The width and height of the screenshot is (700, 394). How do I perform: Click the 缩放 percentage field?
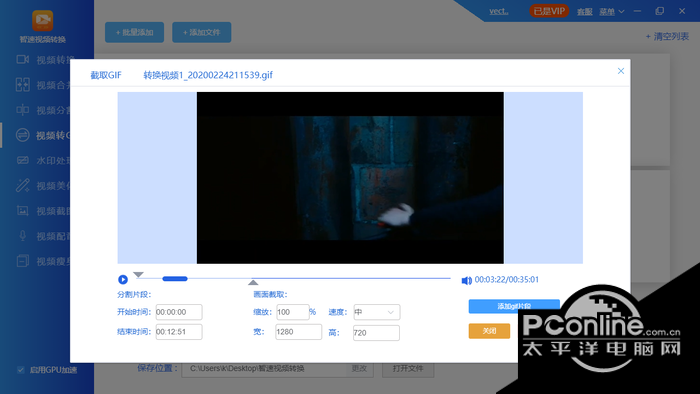[x=292, y=312]
